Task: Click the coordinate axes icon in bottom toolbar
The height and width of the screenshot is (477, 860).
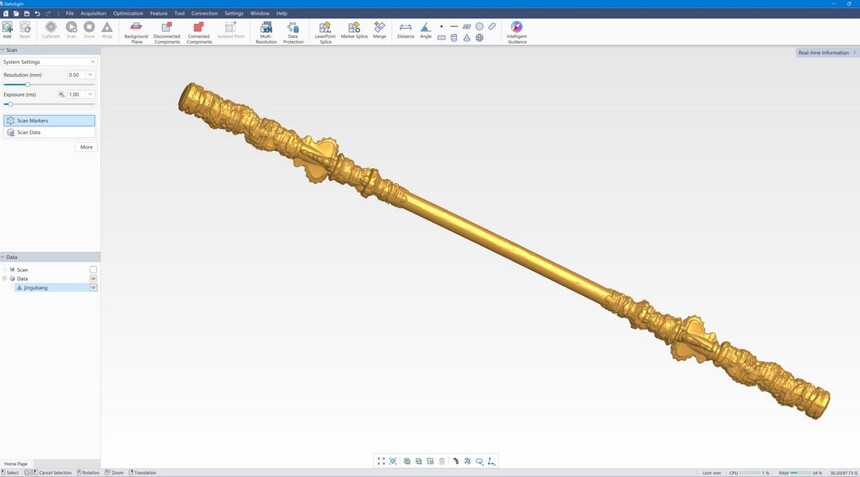Action: [x=491, y=461]
